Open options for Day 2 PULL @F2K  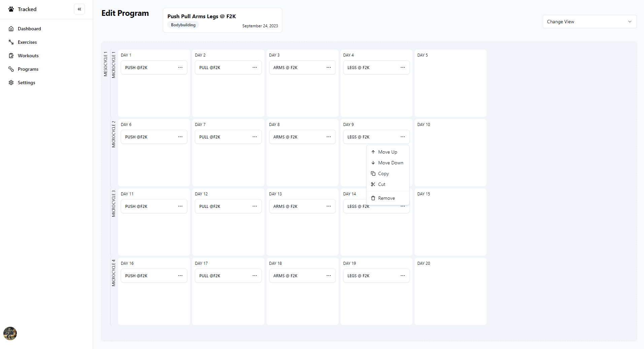(255, 67)
